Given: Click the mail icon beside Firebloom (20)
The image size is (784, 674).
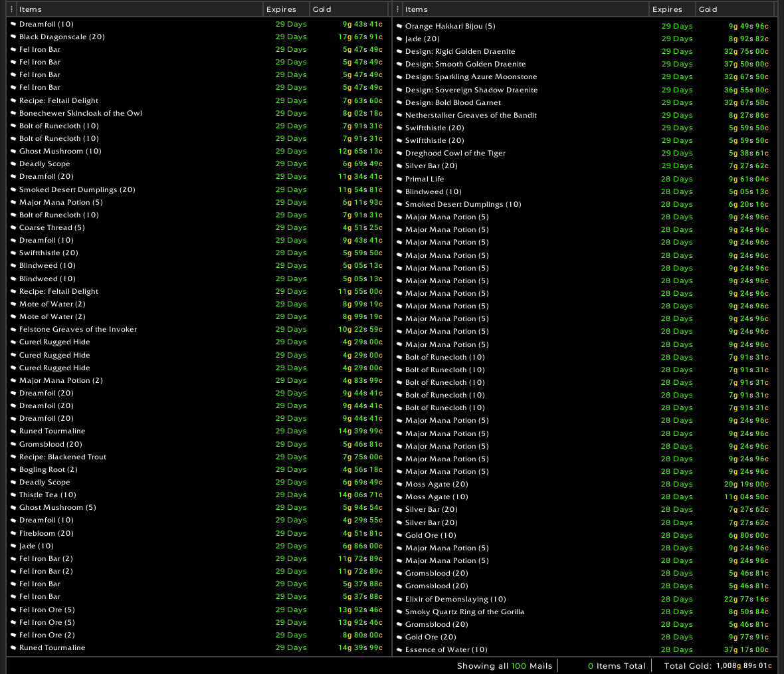Looking at the screenshot, I should coord(13,533).
